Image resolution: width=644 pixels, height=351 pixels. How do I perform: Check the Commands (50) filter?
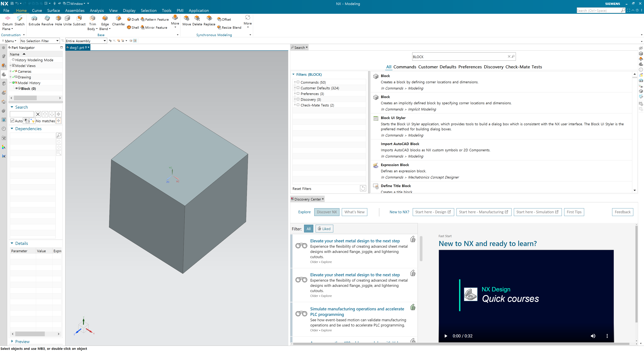(x=298, y=82)
